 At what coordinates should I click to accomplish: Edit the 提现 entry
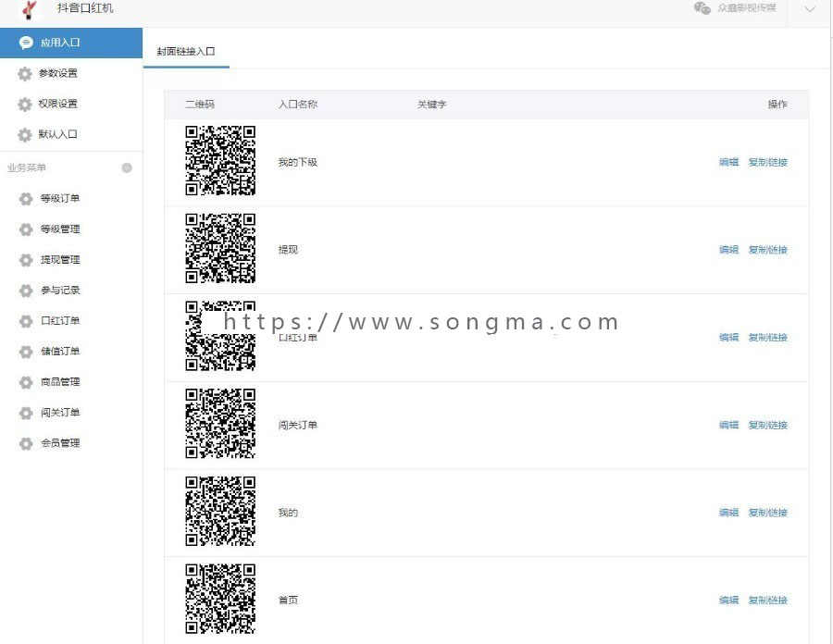(x=729, y=250)
